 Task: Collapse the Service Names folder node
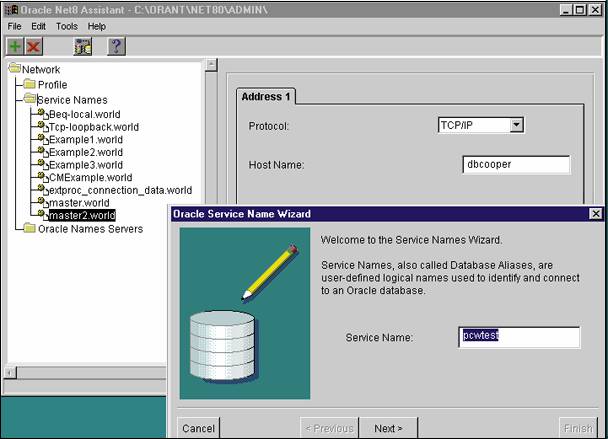click(29, 100)
